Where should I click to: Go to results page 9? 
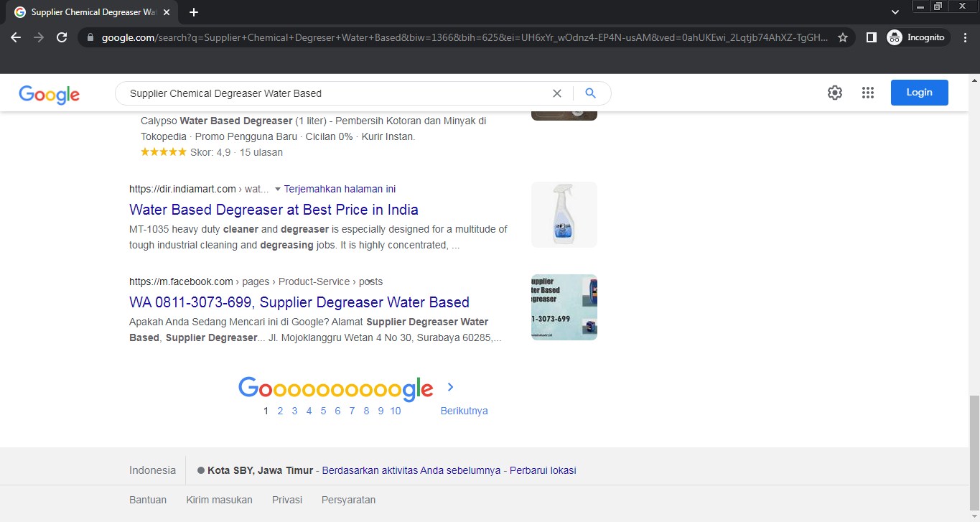click(x=381, y=411)
